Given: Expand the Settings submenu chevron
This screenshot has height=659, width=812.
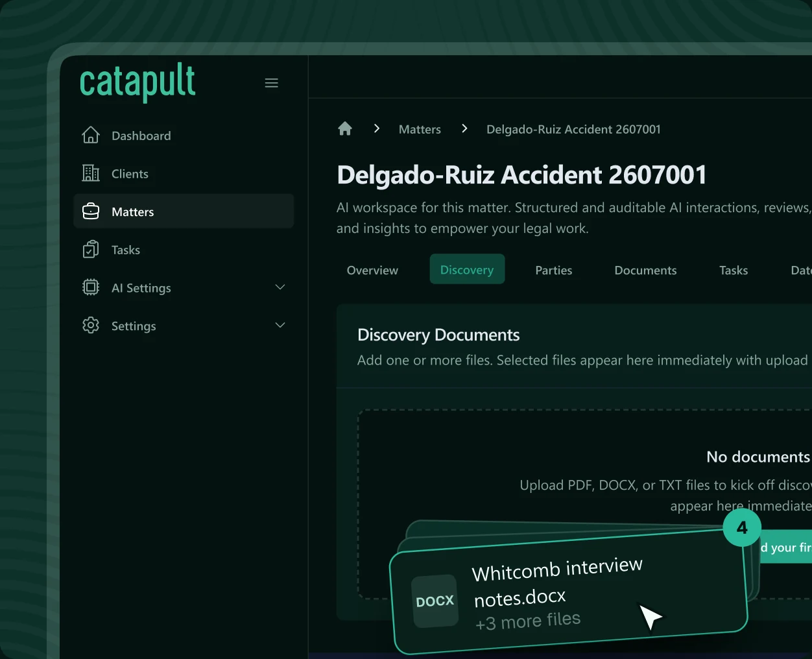Looking at the screenshot, I should coord(280,326).
